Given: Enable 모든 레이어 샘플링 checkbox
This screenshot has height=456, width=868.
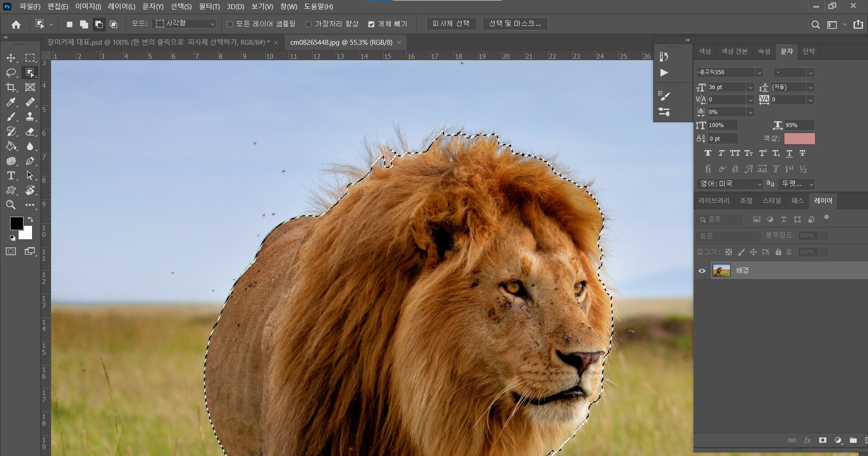Looking at the screenshot, I should [x=230, y=24].
